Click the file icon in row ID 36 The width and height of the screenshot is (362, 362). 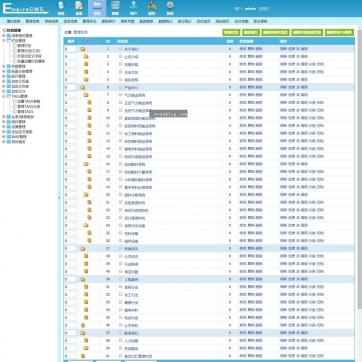(83, 325)
